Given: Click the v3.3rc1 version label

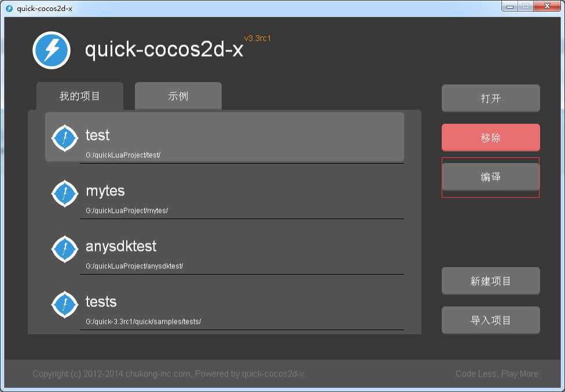Looking at the screenshot, I should click(x=257, y=38).
